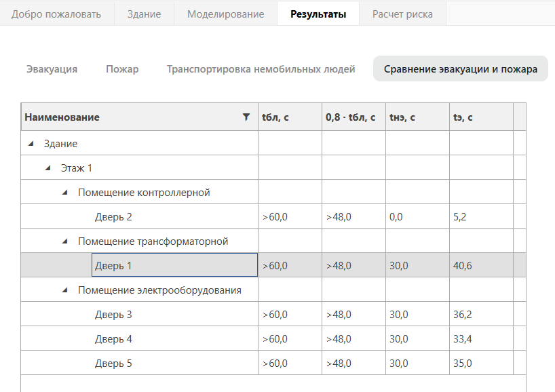
Task: Select the Дверь 2 row
Action: 273,217
